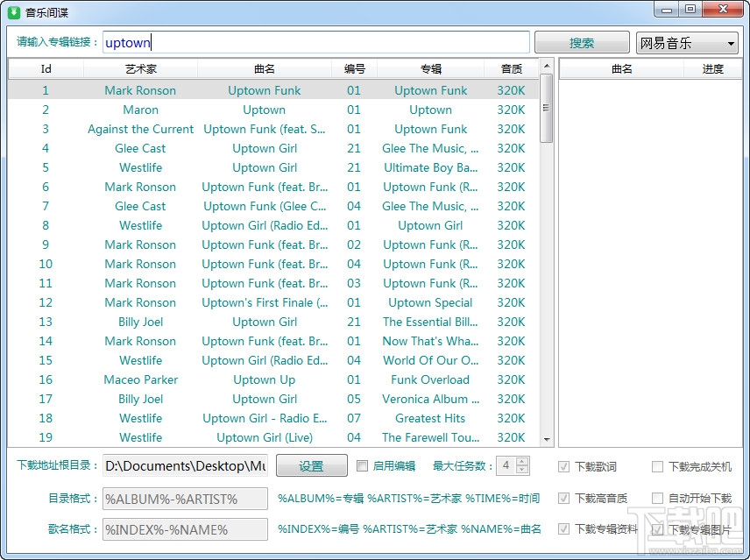750x560 pixels.
Task: Click the green app icon in title bar
Action: pos(14,12)
